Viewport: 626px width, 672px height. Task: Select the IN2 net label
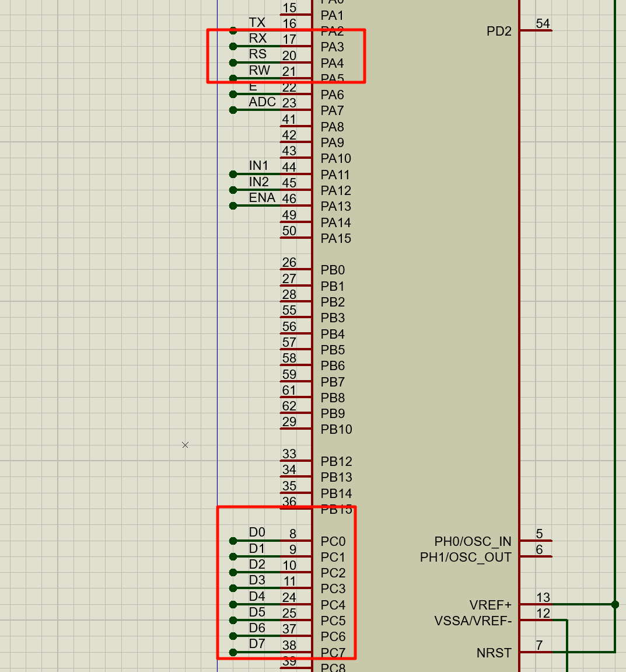coord(258,182)
